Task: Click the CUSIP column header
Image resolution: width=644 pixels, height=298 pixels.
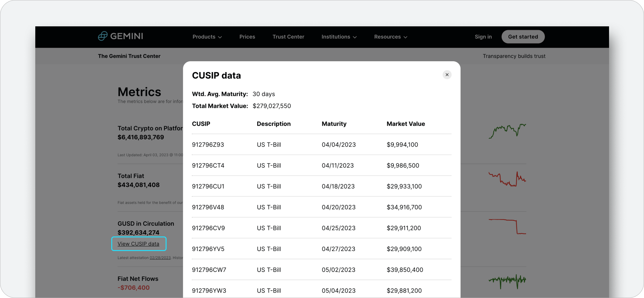Action: pos(201,124)
